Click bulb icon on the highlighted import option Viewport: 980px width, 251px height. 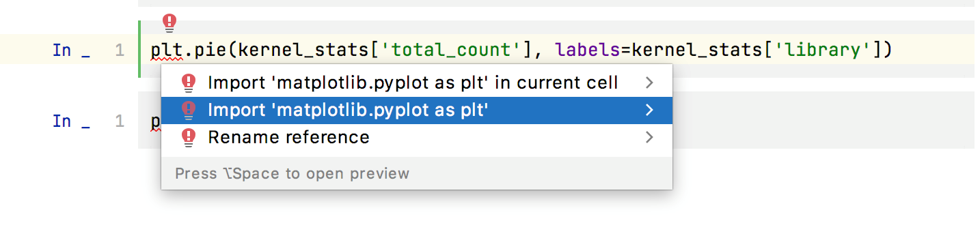pyautogui.click(x=189, y=110)
